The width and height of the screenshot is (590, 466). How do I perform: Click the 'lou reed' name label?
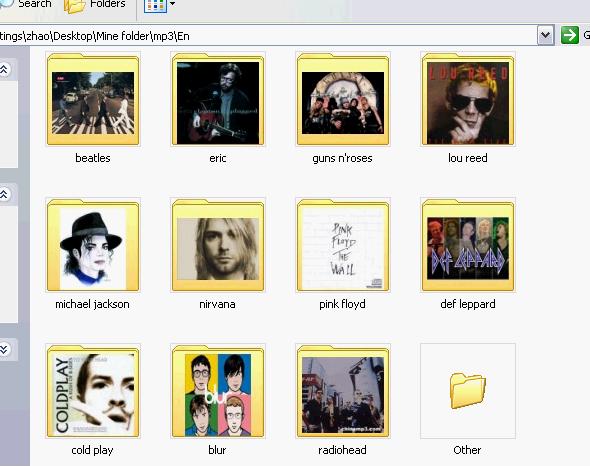pos(468,158)
